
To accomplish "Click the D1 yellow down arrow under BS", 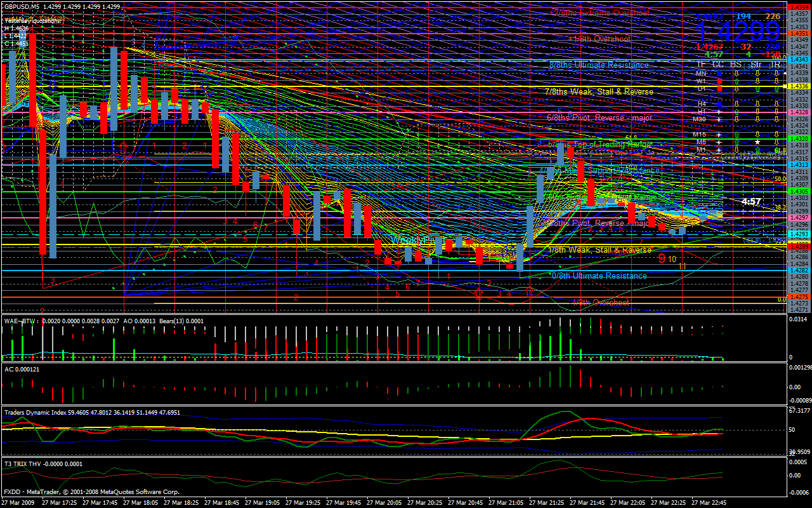I will [737, 89].
